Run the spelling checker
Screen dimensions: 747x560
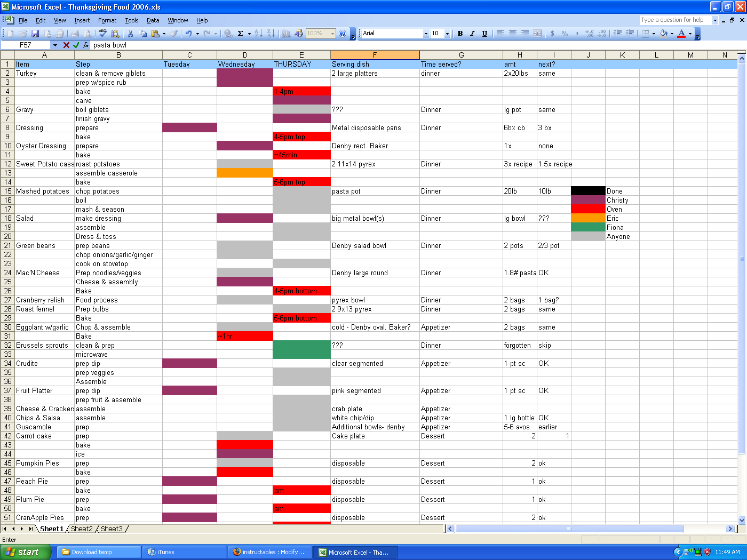click(x=102, y=33)
